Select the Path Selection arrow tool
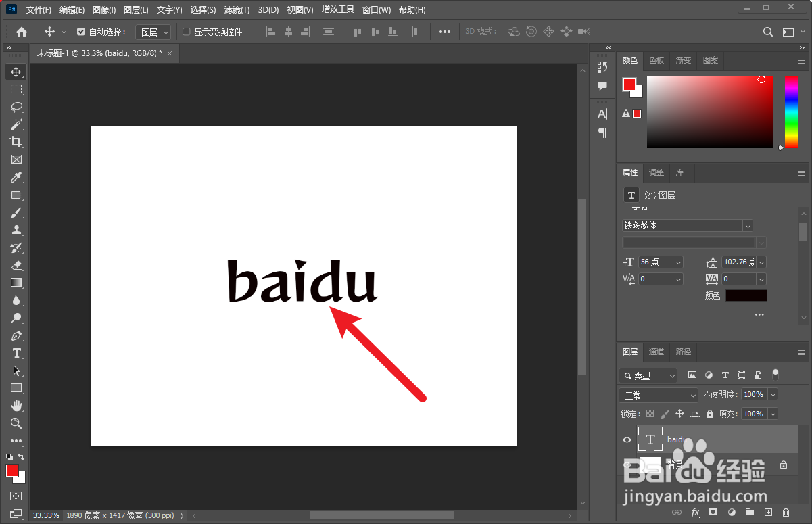 (x=16, y=371)
